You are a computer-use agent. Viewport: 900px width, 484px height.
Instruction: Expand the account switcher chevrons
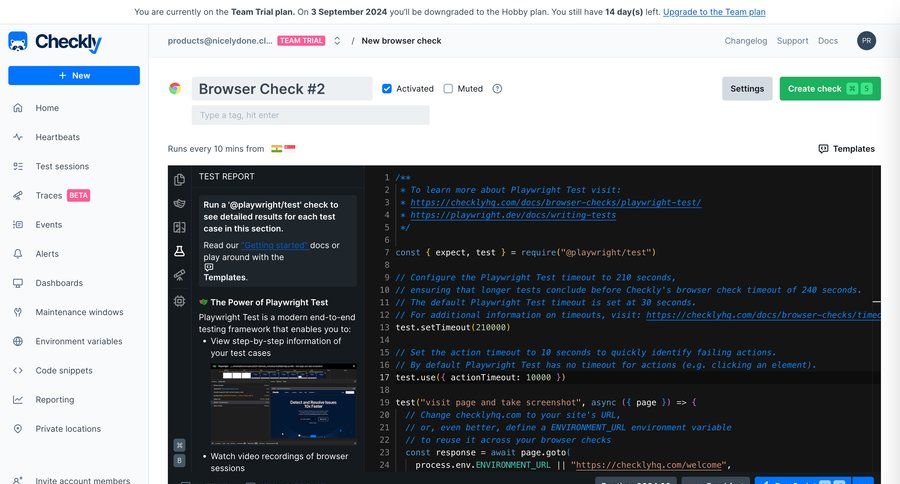point(338,41)
